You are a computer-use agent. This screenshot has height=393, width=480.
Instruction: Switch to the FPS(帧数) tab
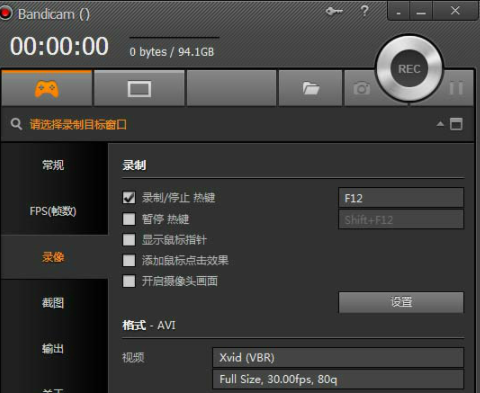coord(53,211)
